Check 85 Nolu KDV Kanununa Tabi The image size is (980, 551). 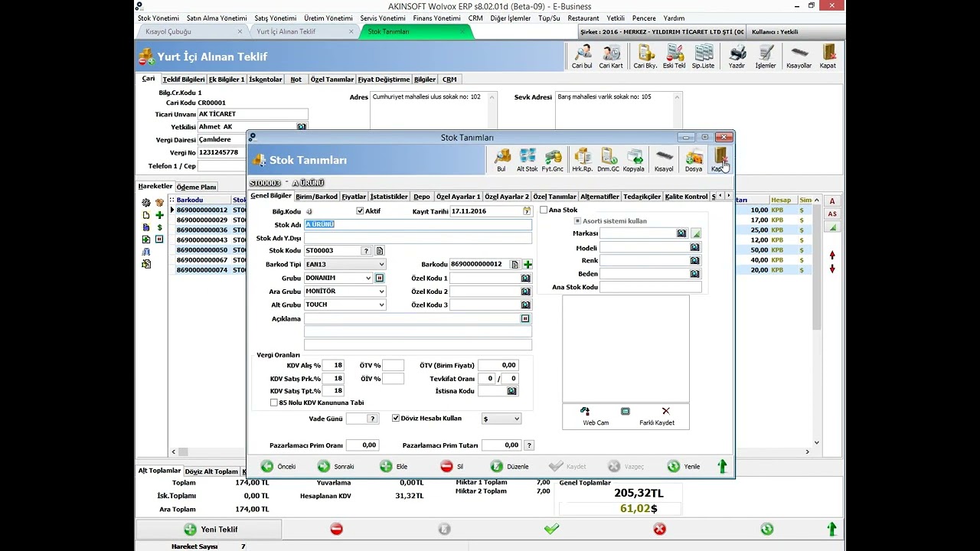click(x=274, y=403)
